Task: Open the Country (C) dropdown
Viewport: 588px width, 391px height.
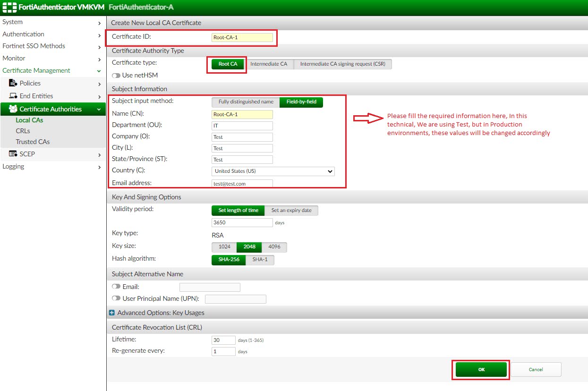Action: pos(273,171)
